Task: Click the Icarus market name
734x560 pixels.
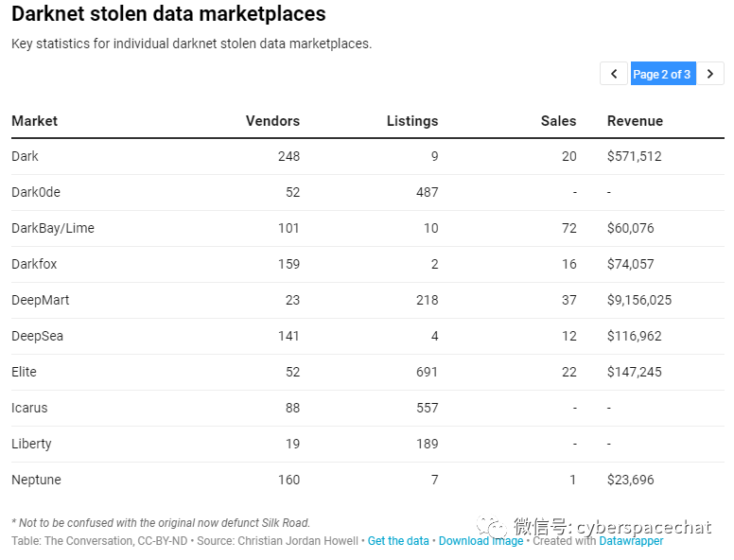Action: point(29,408)
